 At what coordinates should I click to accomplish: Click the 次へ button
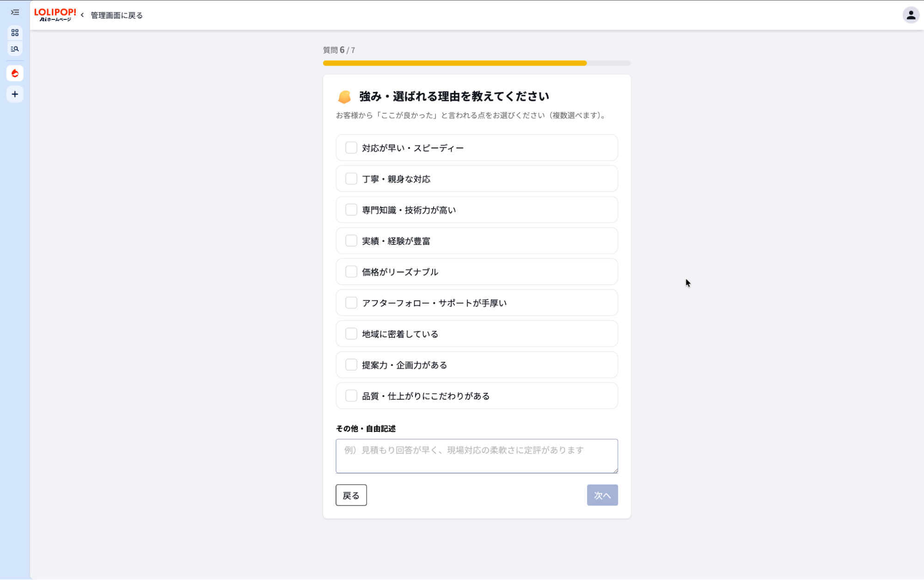click(x=602, y=495)
